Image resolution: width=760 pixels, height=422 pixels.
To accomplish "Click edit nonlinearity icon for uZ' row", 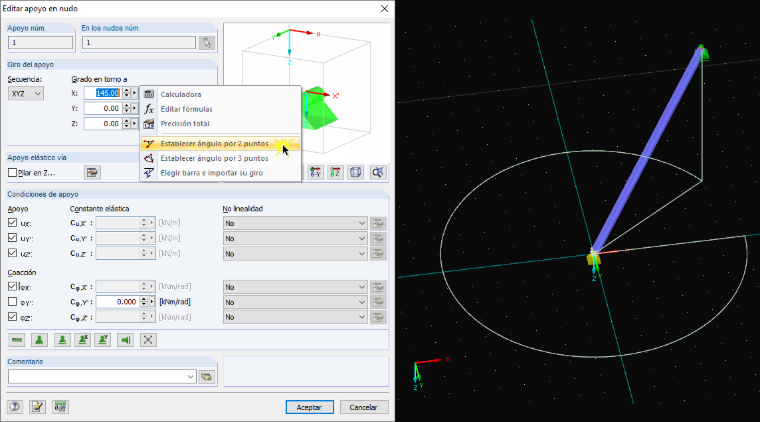I will tap(378, 253).
